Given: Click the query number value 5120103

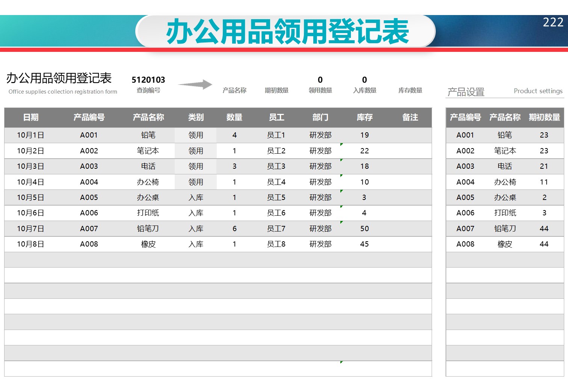Looking at the screenshot, I should [148, 80].
